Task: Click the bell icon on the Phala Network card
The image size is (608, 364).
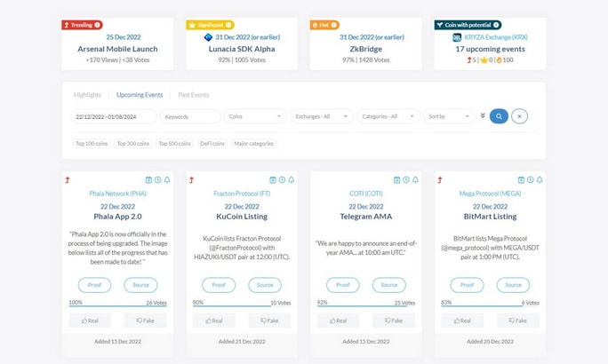Action: (167, 180)
